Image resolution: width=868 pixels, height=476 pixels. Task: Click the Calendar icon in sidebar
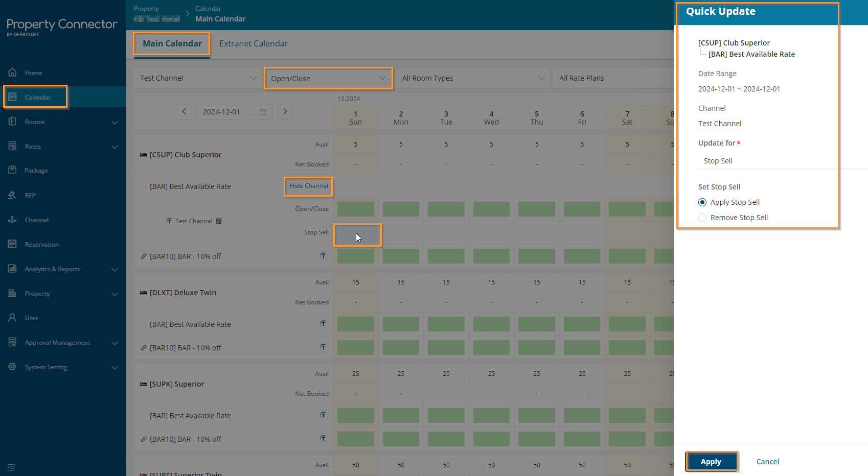tap(12, 97)
